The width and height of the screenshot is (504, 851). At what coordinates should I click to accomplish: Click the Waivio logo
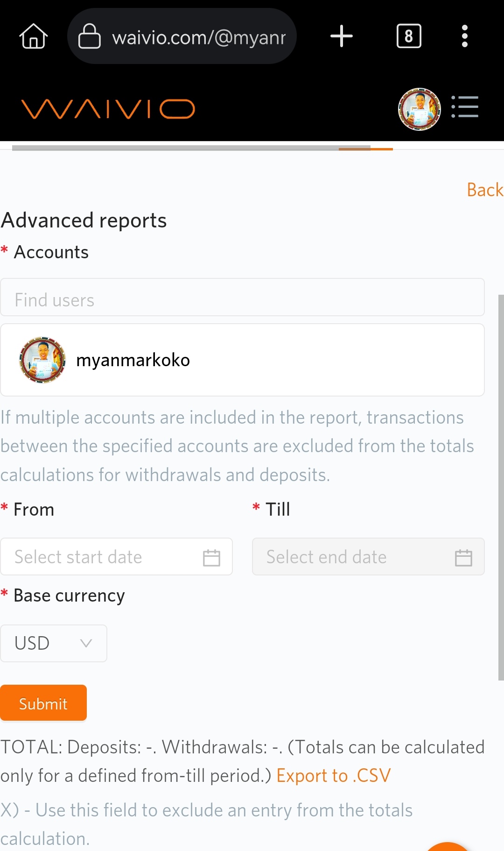[x=108, y=109]
